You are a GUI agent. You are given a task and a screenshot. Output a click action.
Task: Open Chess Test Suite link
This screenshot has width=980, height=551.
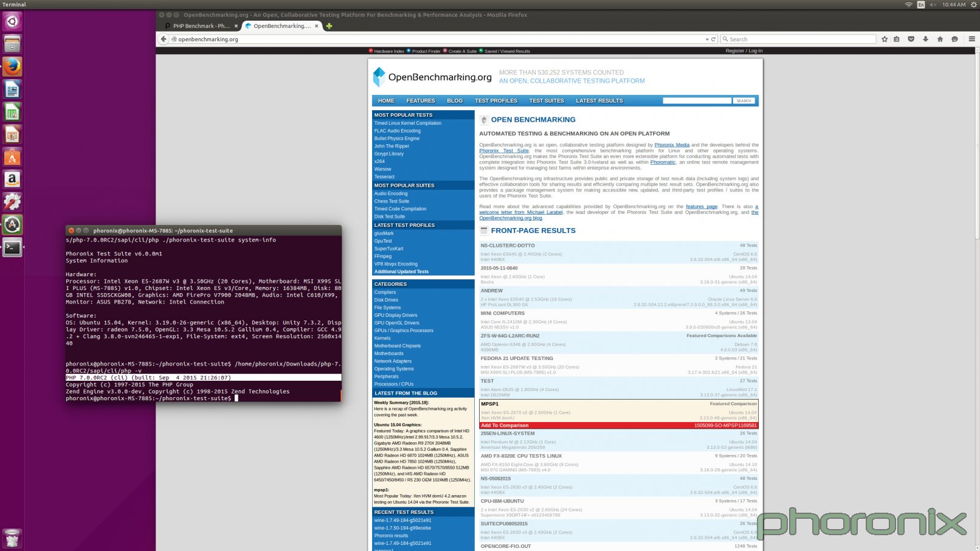point(392,201)
